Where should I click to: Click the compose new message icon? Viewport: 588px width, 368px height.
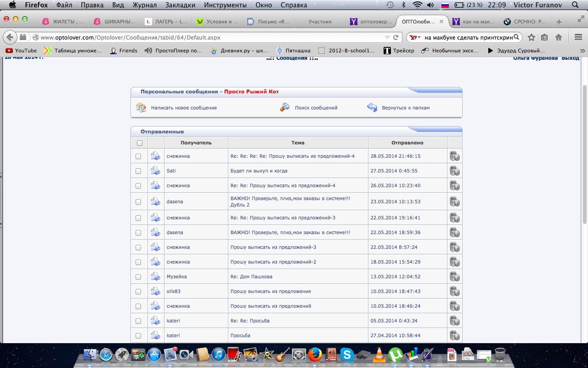click(x=141, y=108)
